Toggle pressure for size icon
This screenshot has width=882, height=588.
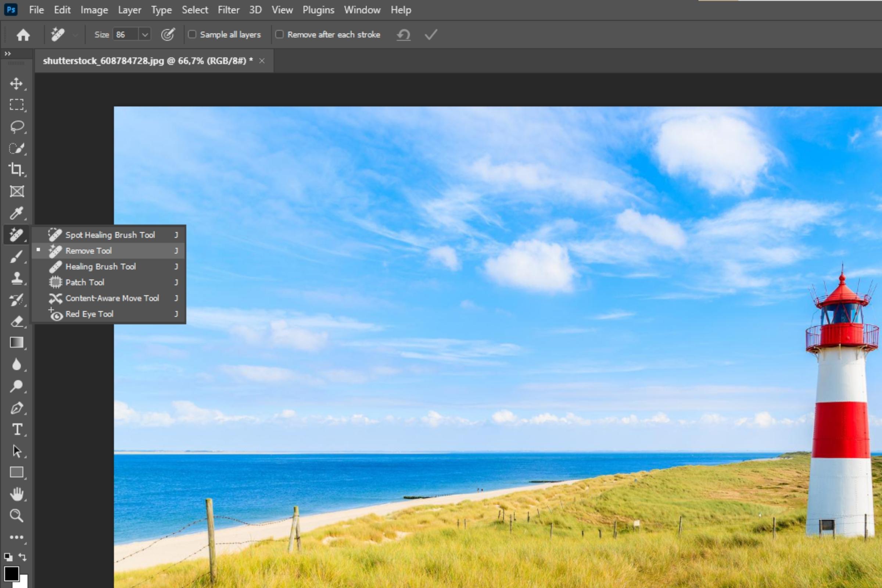point(168,35)
